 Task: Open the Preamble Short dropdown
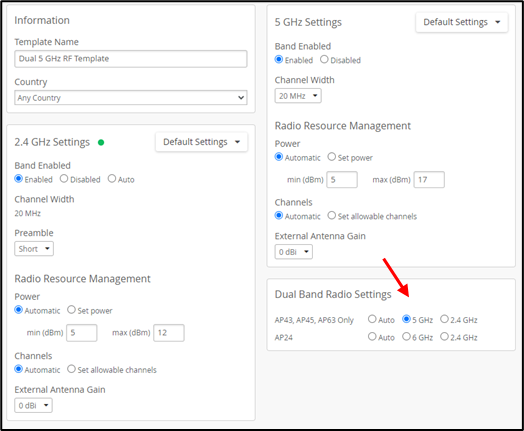pyautogui.click(x=34, y=249)
